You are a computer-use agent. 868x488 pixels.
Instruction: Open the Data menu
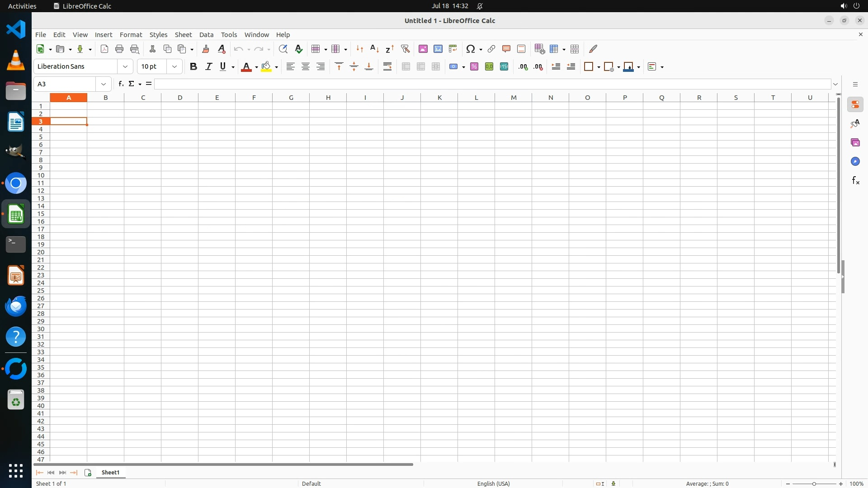click(x=206, y=35)
